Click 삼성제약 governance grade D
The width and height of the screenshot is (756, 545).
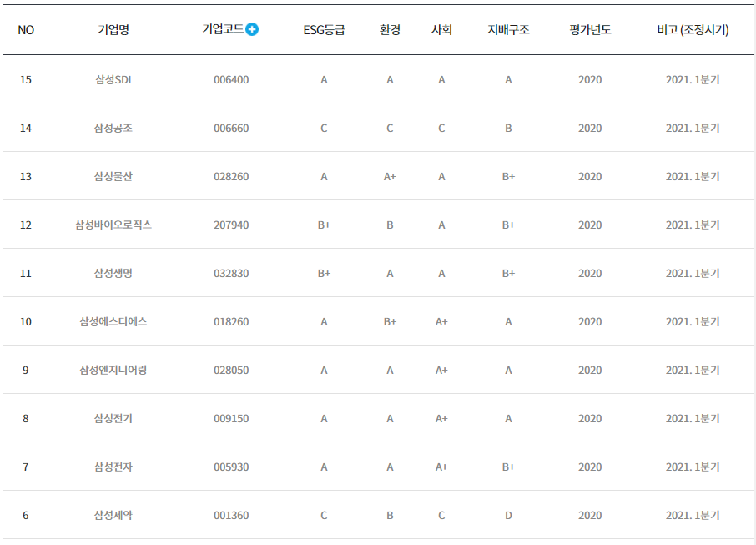[508, 515]
